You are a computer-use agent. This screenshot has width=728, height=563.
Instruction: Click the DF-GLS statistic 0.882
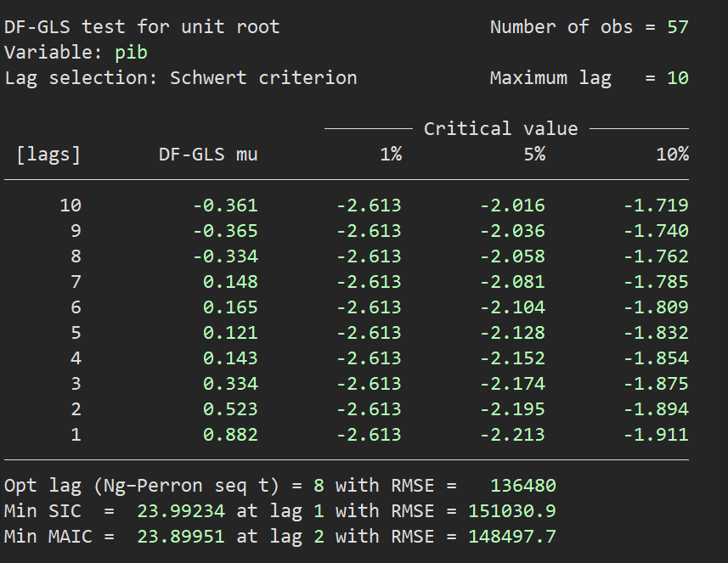tap(229, 435)
